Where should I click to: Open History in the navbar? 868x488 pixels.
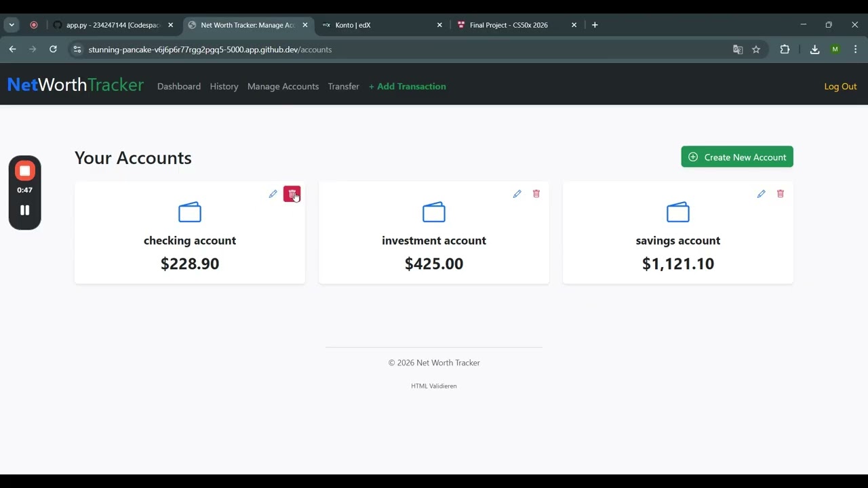click(x=224, y=86)
